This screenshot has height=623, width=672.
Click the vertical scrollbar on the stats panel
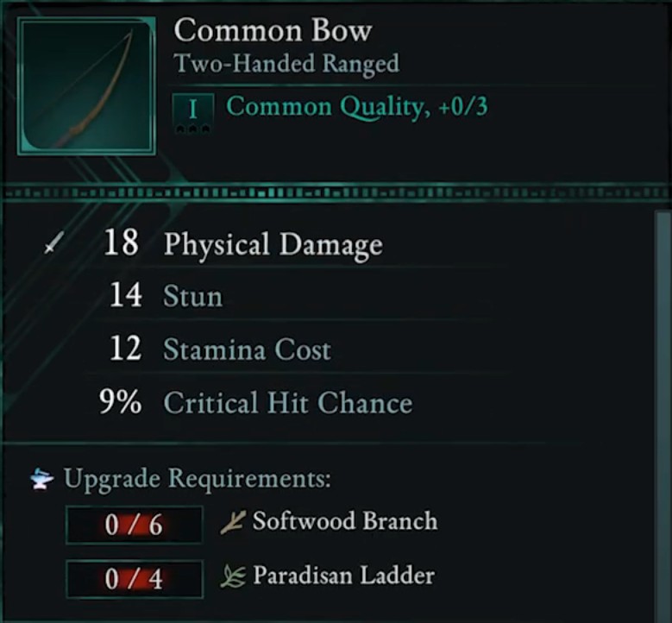[x=663, y=414]
